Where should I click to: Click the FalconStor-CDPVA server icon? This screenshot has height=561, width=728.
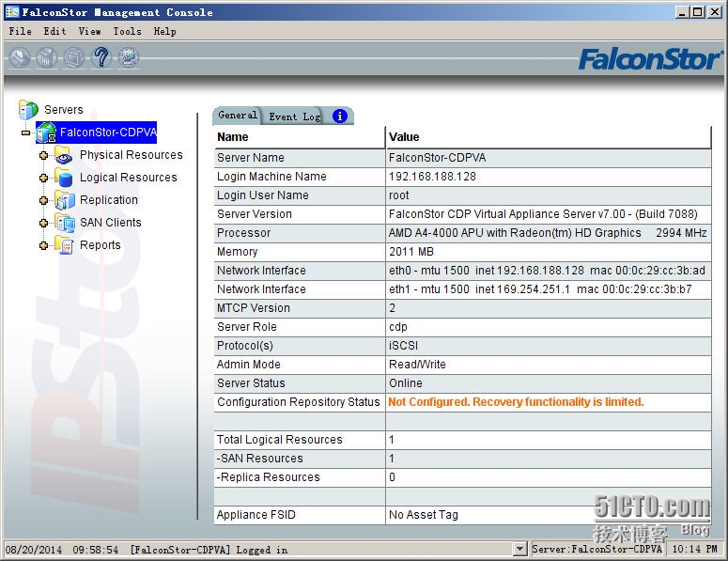tap(46, 132)
